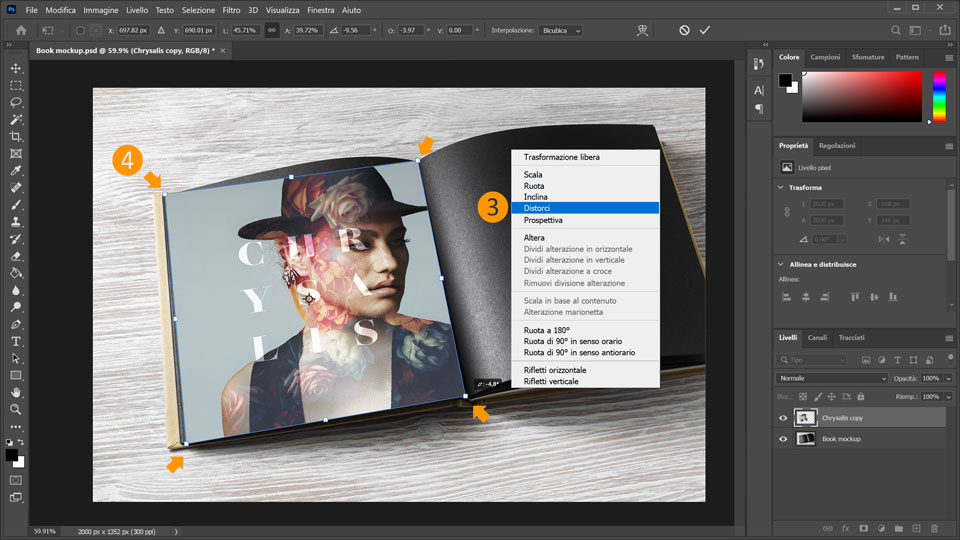Open the Tipo layer filter dropdown
Image resolution: width=960 pixels, height=540 pixels.
[812, 360]
